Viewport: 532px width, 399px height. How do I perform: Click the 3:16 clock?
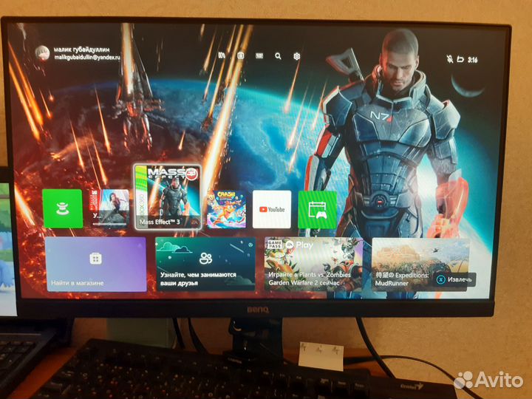(x=472, y=60)
